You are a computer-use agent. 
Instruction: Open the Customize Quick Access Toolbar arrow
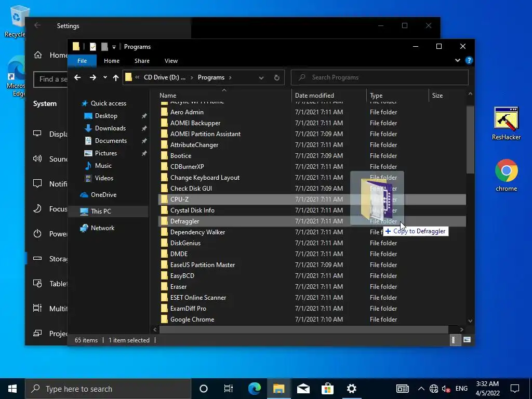(114, 47)
